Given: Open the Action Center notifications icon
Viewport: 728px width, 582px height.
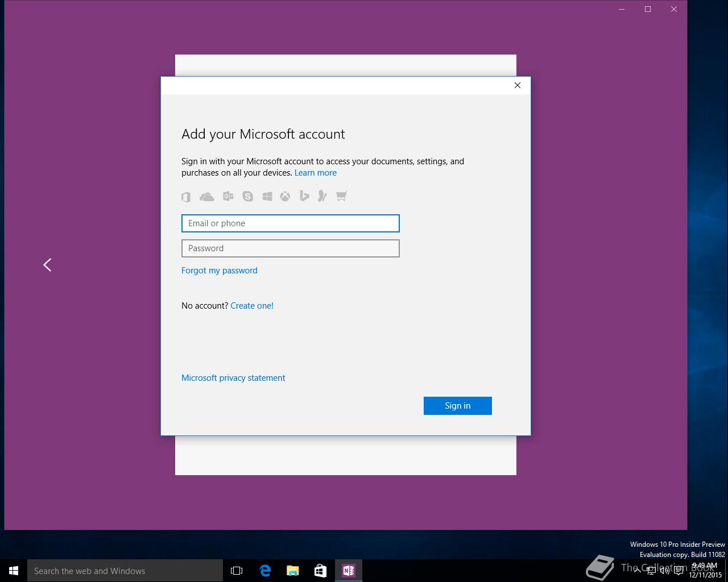Looking at the screenshot, I should pos(679,571).
